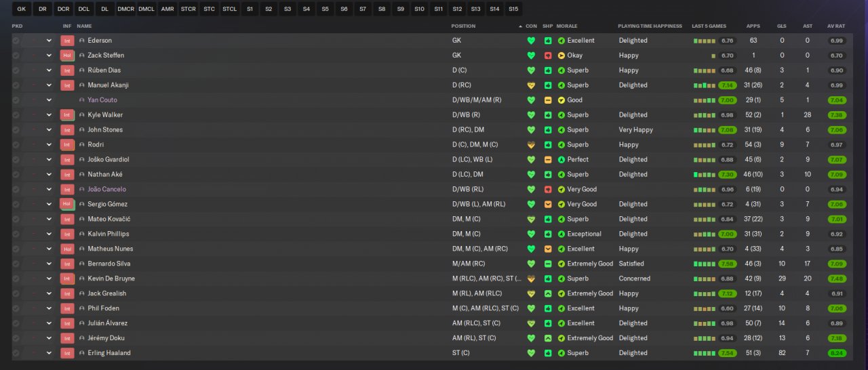
Task: Toggle the picked checkmark for Mateo Kovačić
Action: (x=16, y=220)
